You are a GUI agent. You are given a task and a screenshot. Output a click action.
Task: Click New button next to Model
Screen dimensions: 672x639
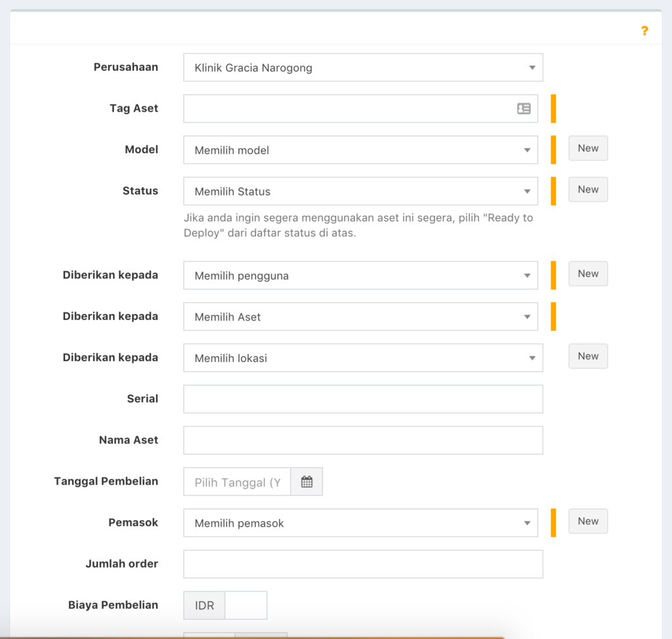click(x=588, y=148)
